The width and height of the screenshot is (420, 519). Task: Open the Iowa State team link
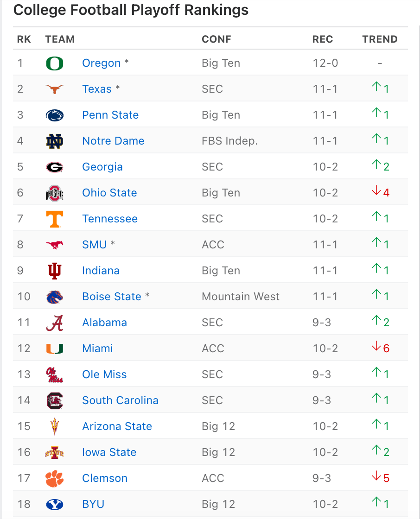109,452
